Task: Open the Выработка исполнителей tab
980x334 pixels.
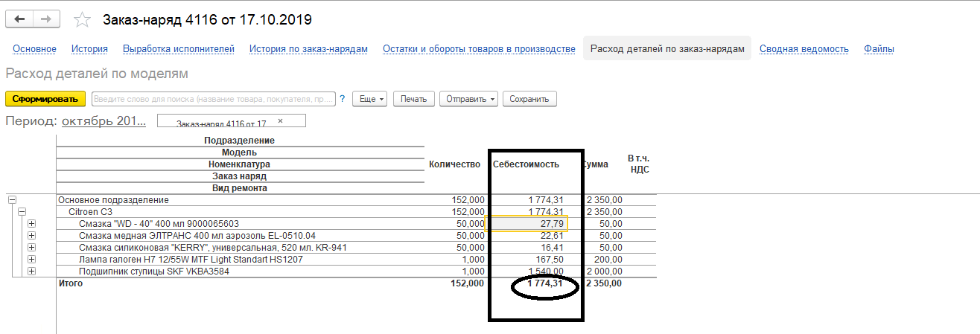Action: tap(179, 49)
